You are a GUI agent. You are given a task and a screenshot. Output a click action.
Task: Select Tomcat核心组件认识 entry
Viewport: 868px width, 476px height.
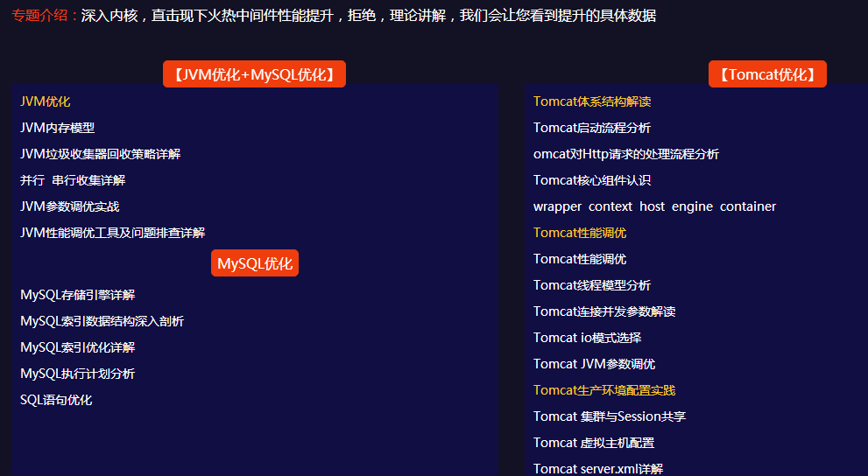click(x=592, y=180)
